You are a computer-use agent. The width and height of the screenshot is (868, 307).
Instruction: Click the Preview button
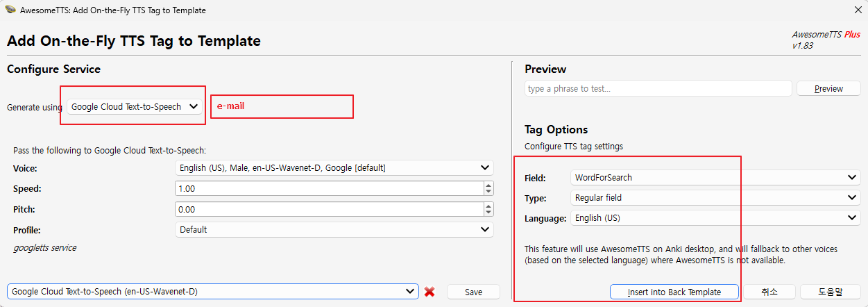coord(828,88)
